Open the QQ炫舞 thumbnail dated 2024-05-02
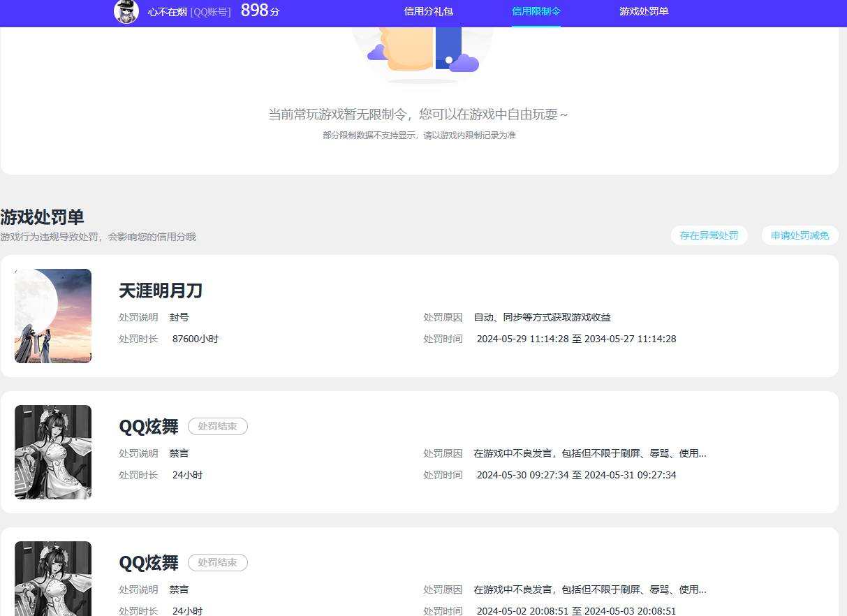The width and height of the screenshot is (847, 616). [x=53, y=578]
